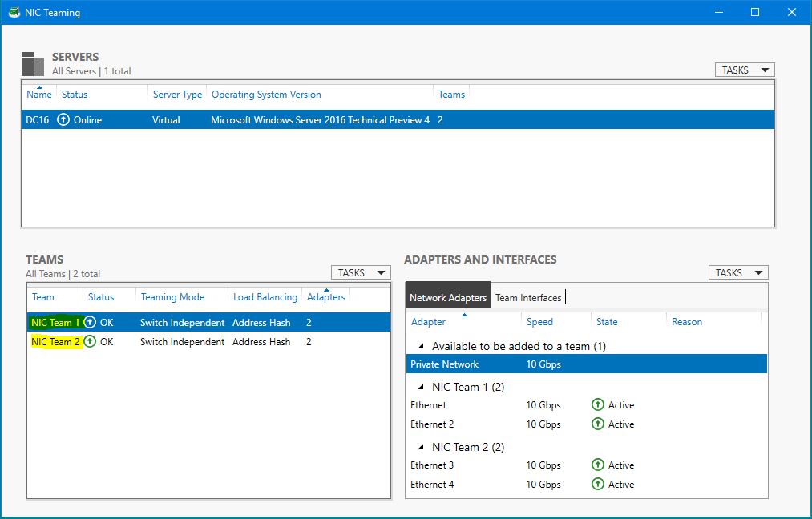Image resolution: width=812 pixels, height=519 pixels.
Task: Click the Online status icon for DC16
Action: [x=63, y=119]
